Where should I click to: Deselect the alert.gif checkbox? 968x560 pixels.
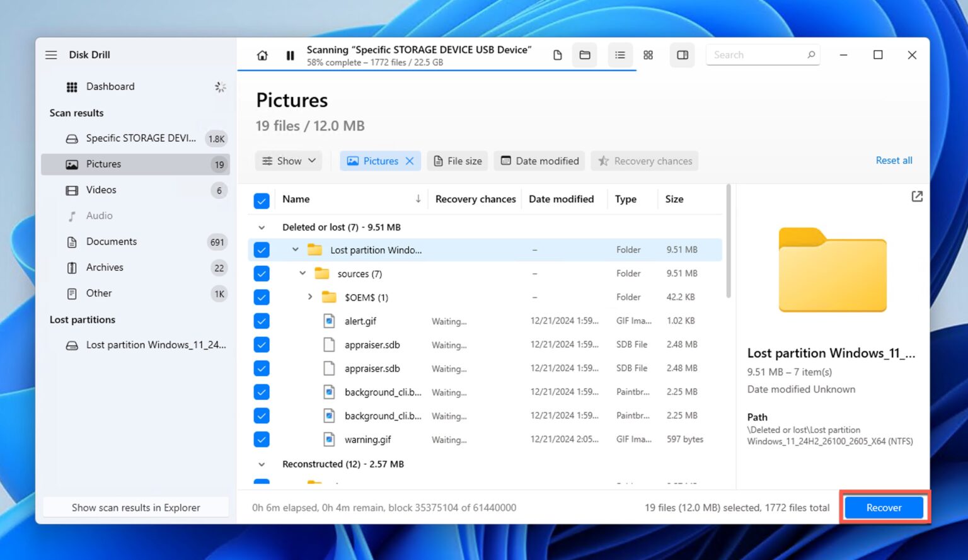coord(262,321)
